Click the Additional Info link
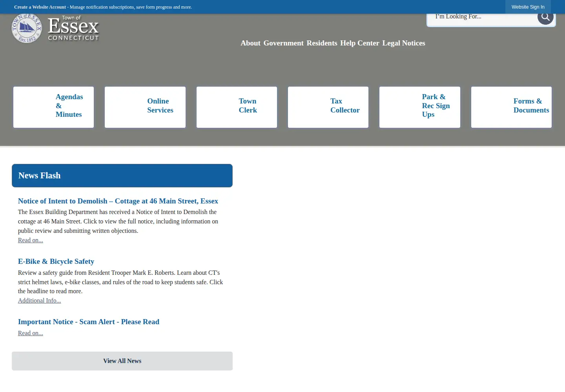The width and height of the screenshot is (565, 392). tap(40, 301)
